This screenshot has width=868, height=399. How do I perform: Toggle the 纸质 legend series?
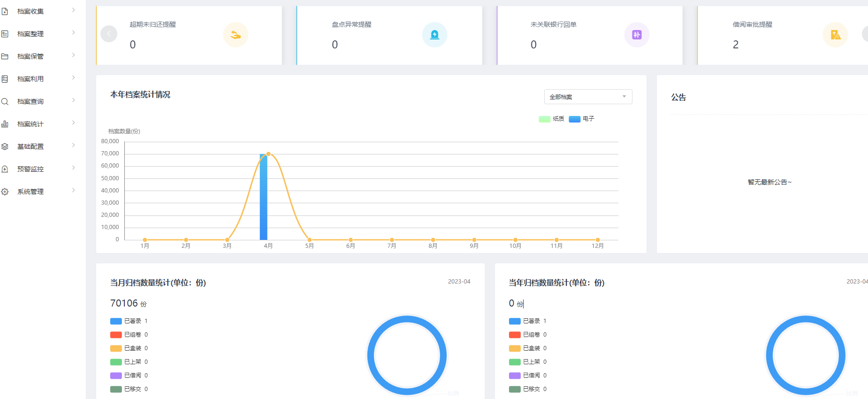click(x=551, y=119)
